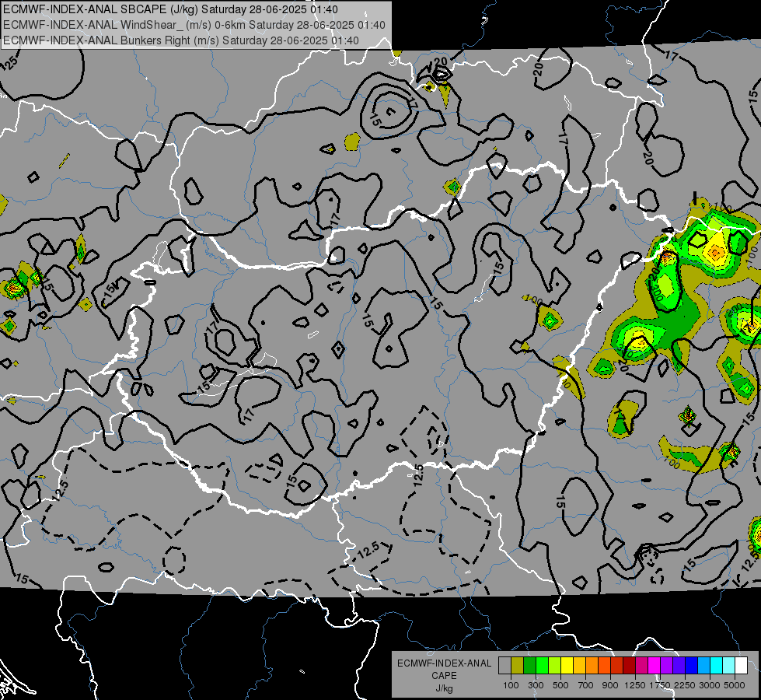Click the legend value 5000
This screenshot has height=700, width=761.
(x=735, y=685)
